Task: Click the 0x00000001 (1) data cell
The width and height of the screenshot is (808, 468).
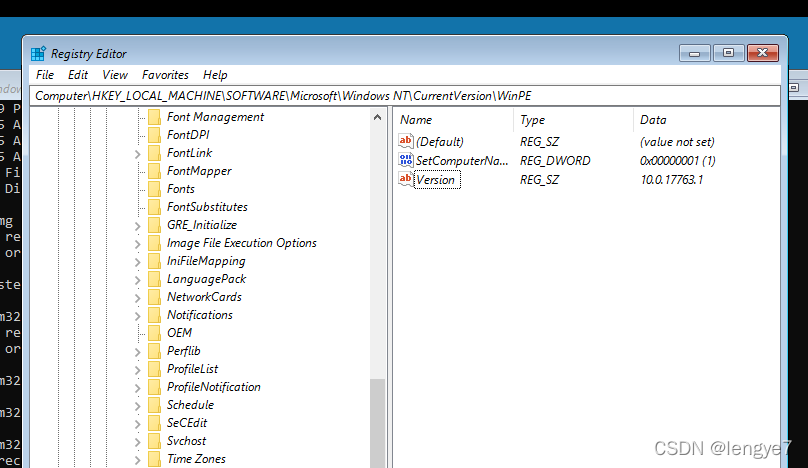Action: pyautogui.click(x=678, y=161)
